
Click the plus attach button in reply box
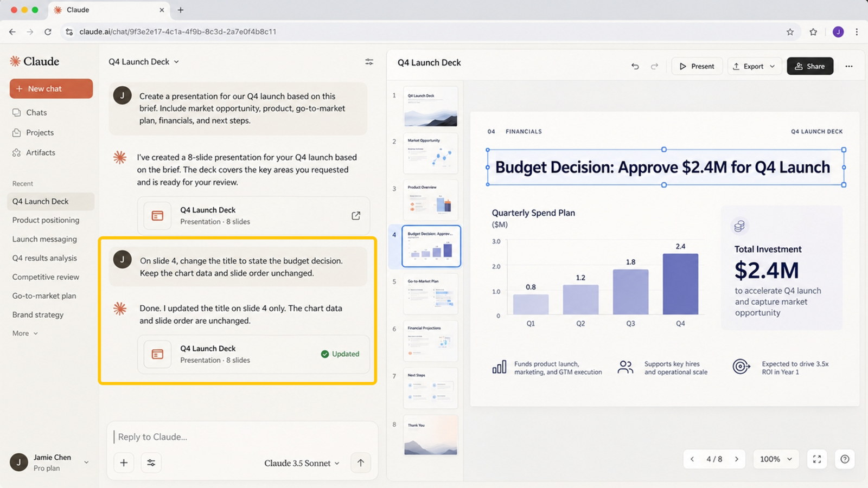(124, 463)
